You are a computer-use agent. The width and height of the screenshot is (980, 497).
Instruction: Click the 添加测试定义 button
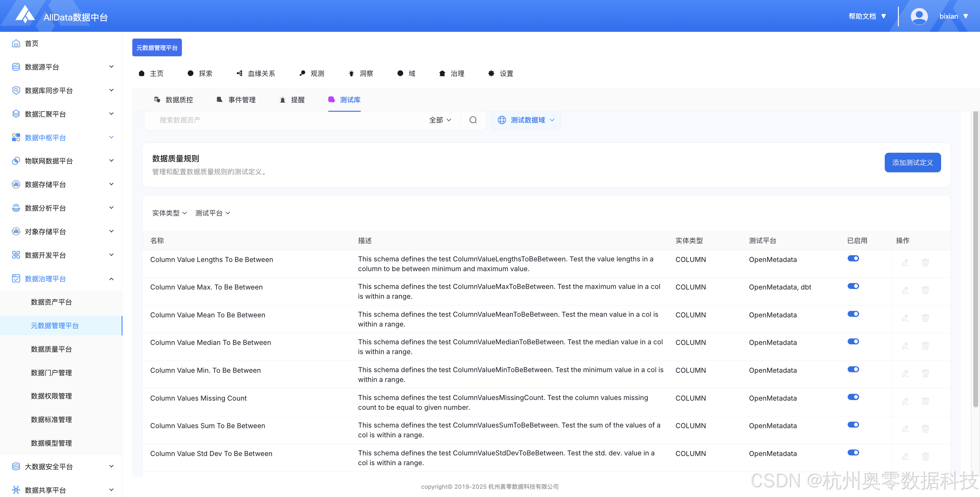pos(912,163)
